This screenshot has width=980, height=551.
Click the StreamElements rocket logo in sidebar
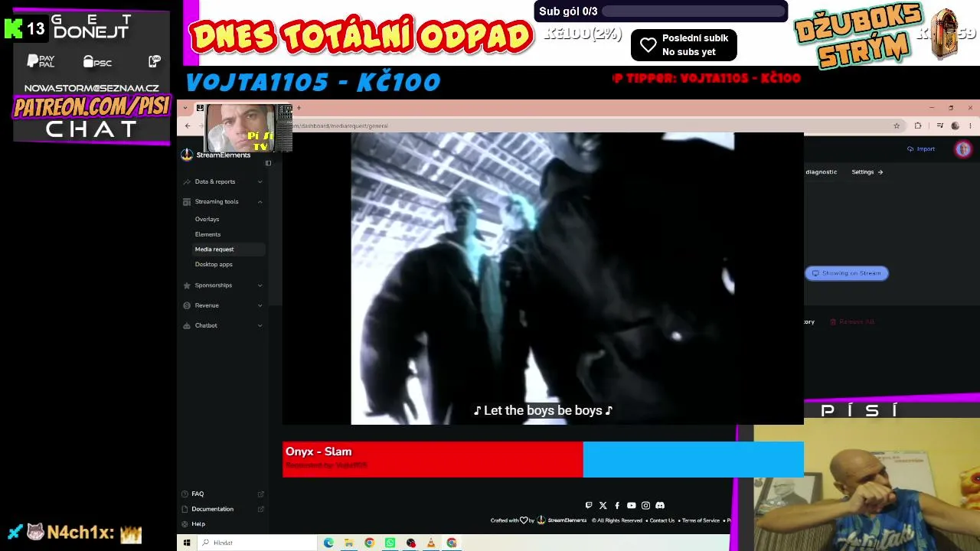pos(187,155)
